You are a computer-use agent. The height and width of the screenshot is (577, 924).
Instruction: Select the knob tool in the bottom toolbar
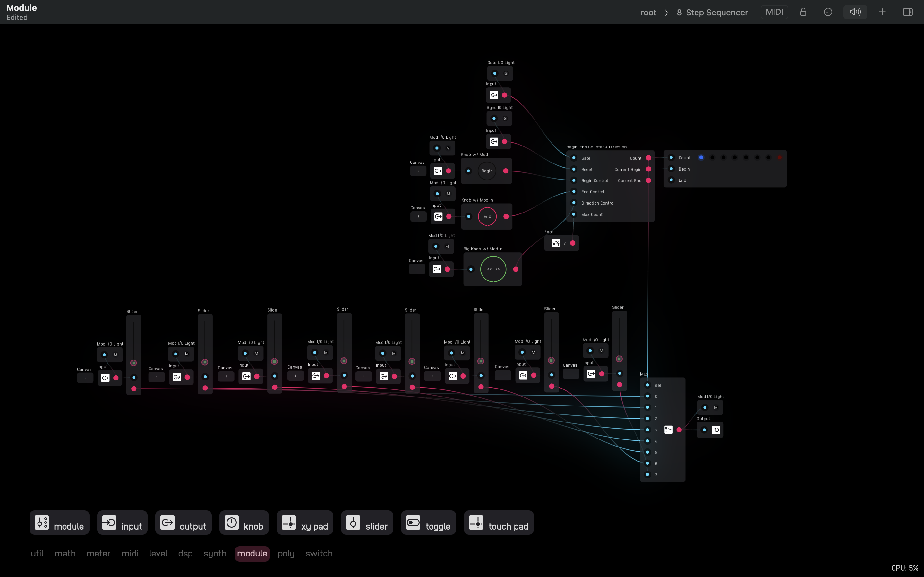tap(244, 523)
